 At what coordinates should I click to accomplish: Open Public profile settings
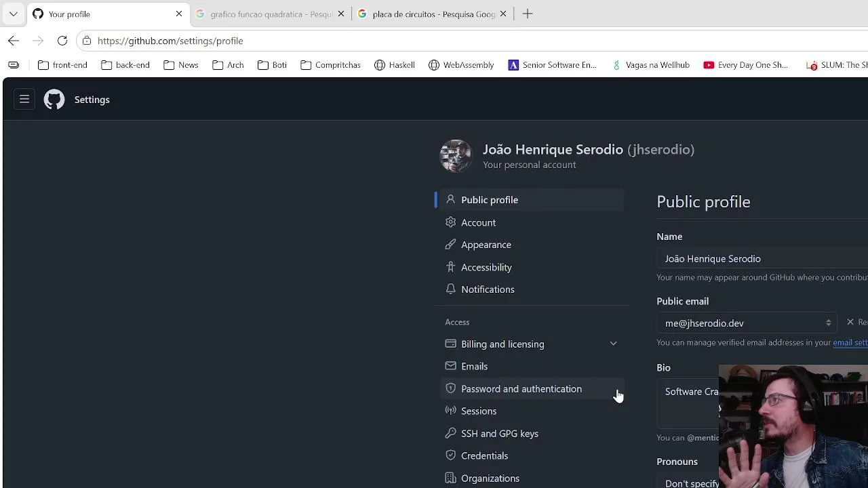(x=532, y=200)
